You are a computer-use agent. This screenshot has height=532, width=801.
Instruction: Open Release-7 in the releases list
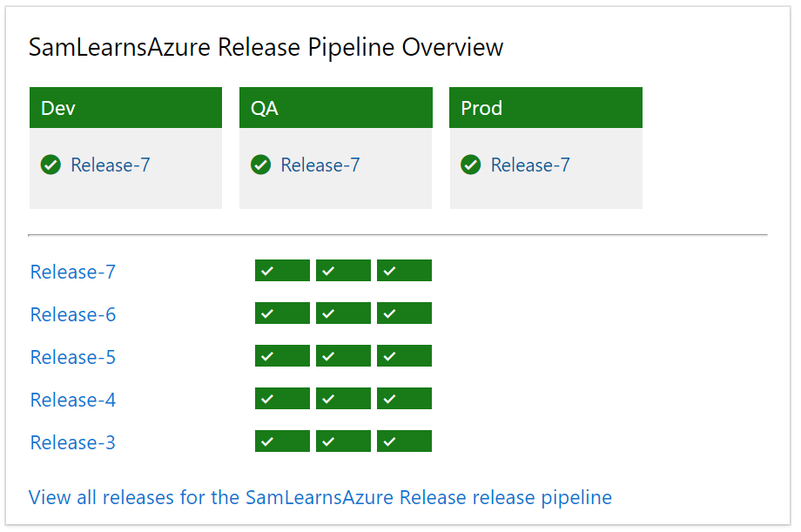pos(73,272)
